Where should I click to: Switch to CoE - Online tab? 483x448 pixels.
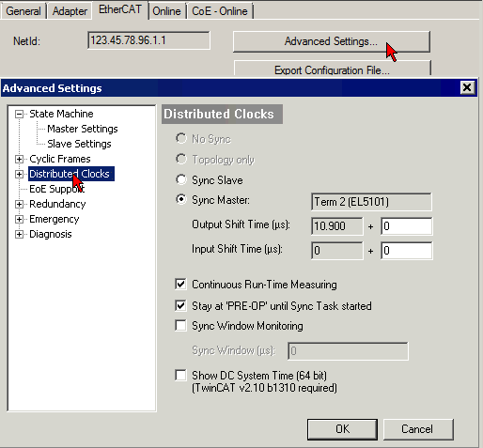coord(220,11)
